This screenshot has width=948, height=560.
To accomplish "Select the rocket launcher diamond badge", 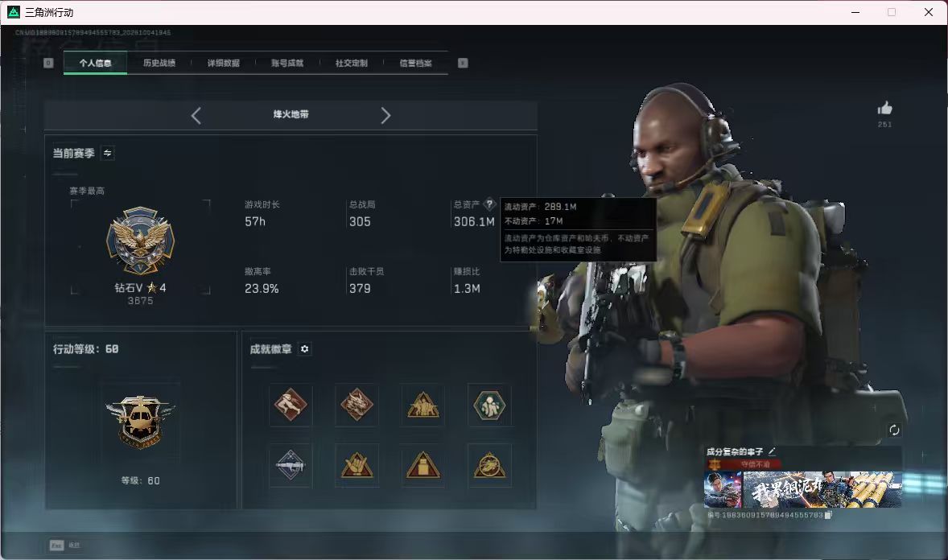I will coord(291,465).
